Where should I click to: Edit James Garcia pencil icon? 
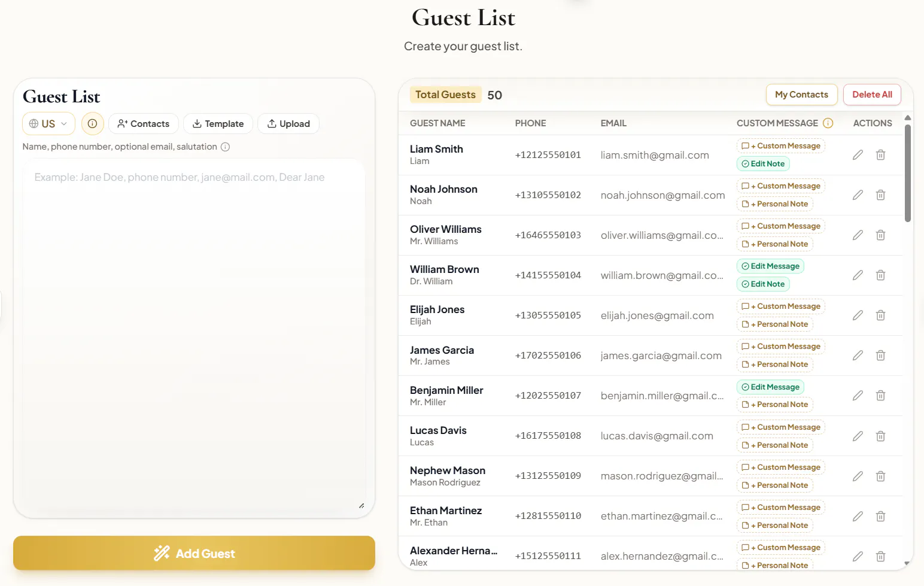pos(858,356)
